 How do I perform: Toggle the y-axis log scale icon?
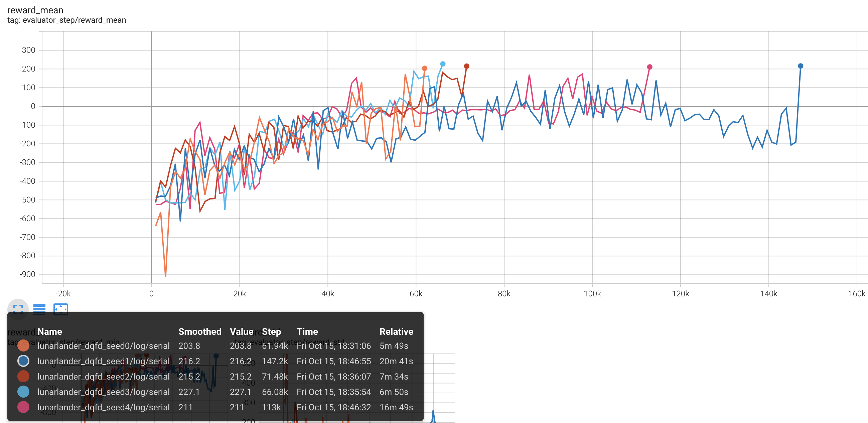[x=39, y=309]
